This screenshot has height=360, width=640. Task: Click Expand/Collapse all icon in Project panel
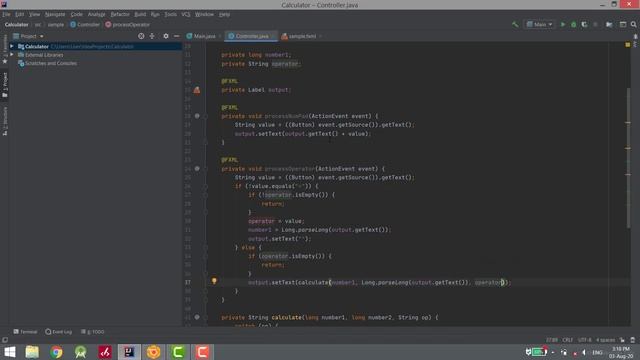tap(152, 36)
